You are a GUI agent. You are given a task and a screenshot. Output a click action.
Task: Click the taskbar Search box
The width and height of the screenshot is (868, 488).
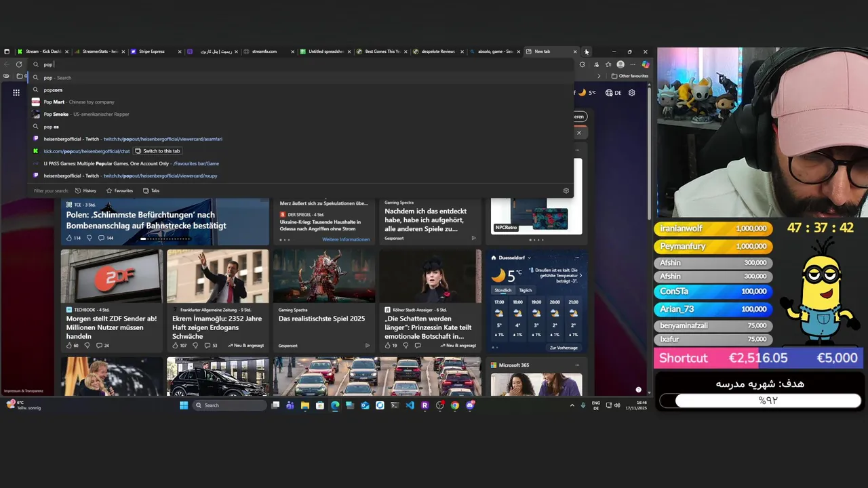tap(229, 405)
